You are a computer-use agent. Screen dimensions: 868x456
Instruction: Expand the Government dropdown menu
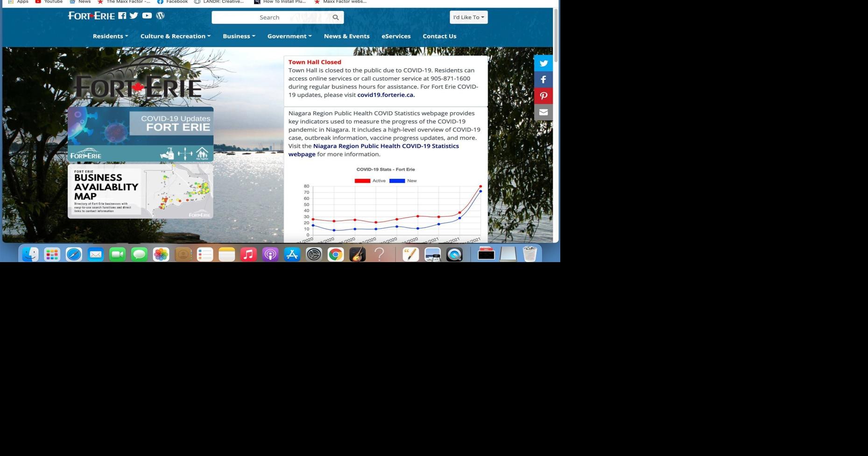pyautogui.click(x=289, y=36)
